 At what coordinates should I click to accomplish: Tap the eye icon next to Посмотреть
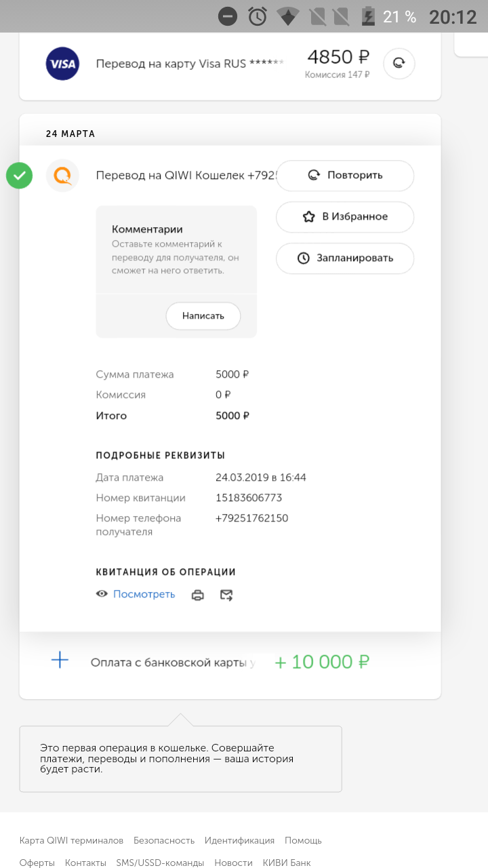click(x=102, y=594)
